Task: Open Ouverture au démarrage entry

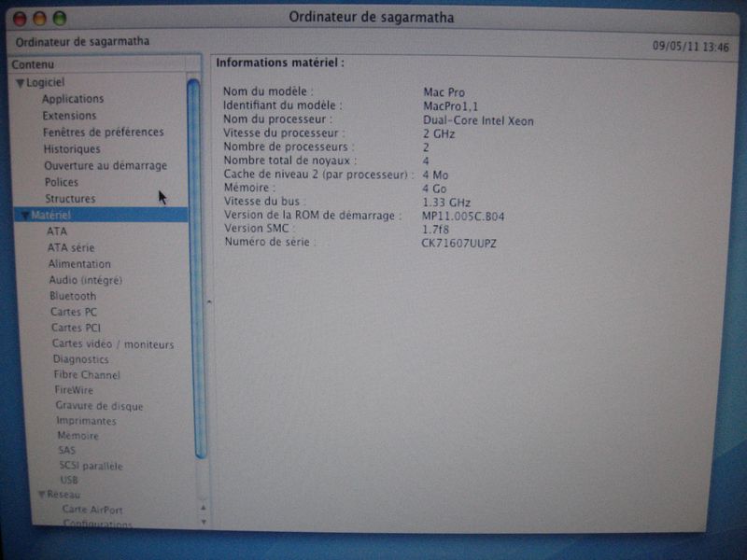Action: pos(106,166)
